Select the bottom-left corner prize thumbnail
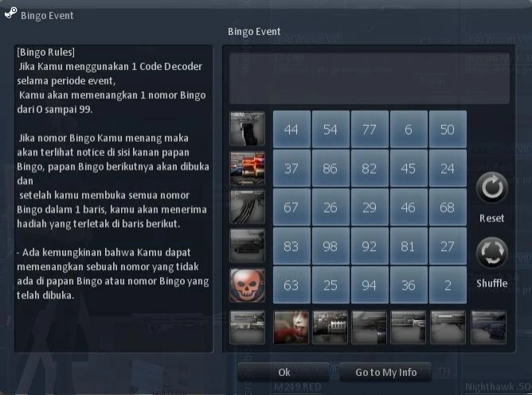 point(248,327)
